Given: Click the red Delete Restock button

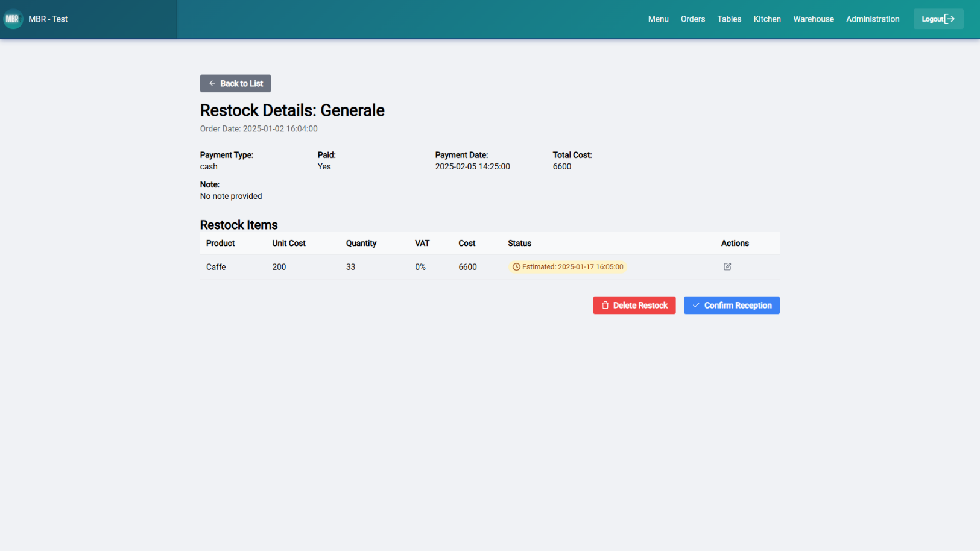Looking at the screenshot, I should (634, 305).
